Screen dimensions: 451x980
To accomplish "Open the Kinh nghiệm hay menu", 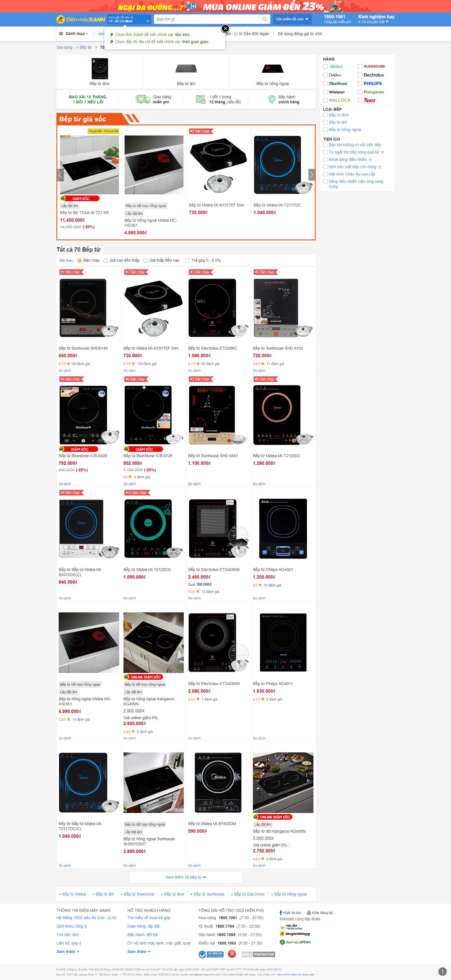I will (376, 19).
